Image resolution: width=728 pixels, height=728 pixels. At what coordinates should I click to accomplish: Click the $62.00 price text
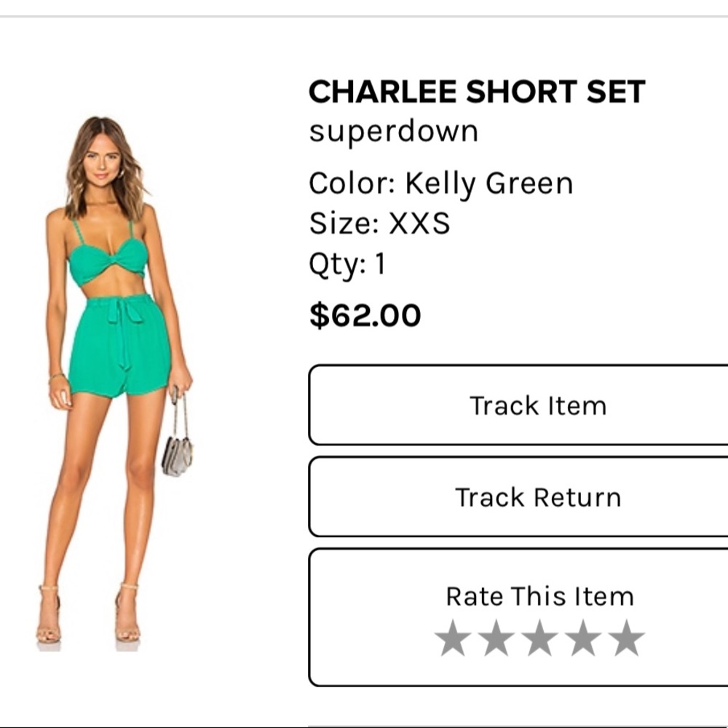click(365, 315)
